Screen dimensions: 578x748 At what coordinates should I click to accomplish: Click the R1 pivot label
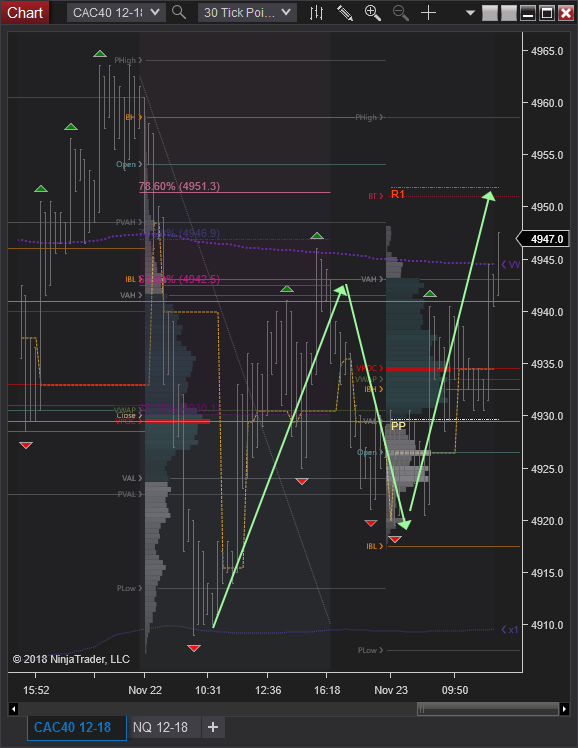pyautogui.click(x=397, y=194)
